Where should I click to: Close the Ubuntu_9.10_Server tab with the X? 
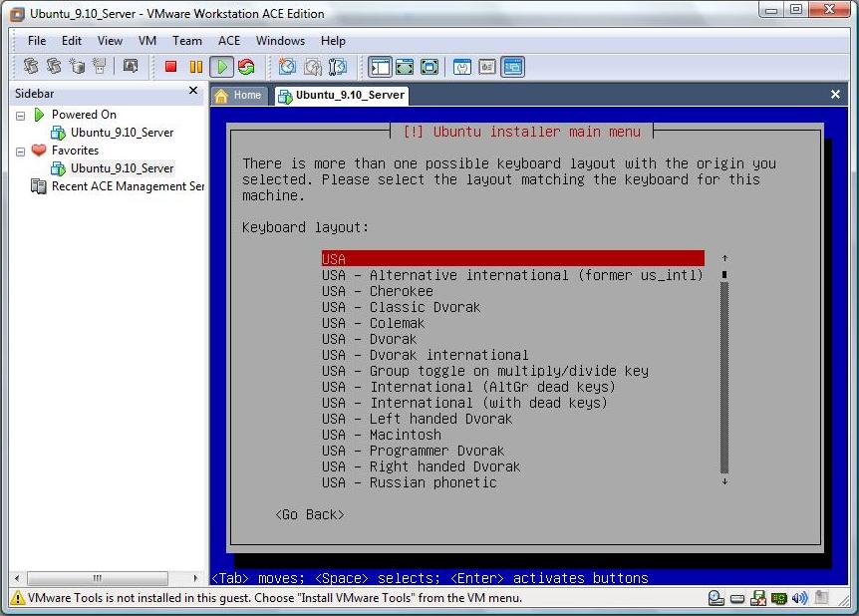click(x=835, y=95)
